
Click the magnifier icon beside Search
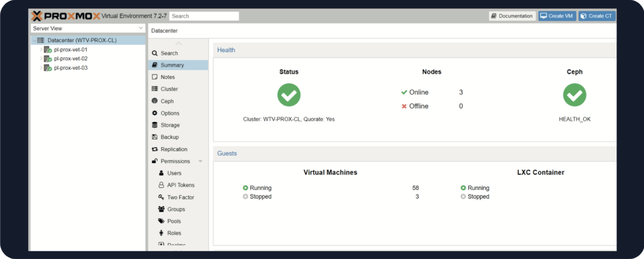[155, 53]
